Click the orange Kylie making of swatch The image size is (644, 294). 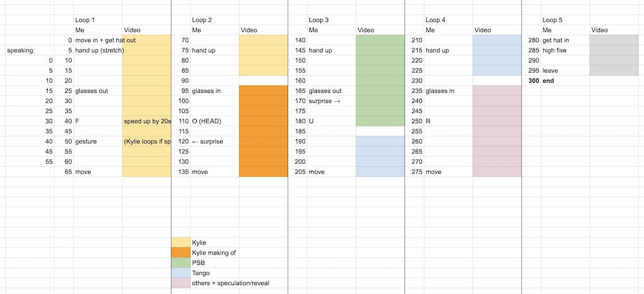pyautogui.click(x=180, y=253)
